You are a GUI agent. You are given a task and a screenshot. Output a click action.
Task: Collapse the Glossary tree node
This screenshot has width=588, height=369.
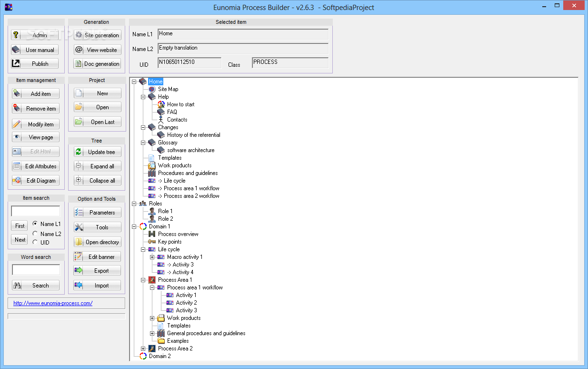click(x=143, y=143)
